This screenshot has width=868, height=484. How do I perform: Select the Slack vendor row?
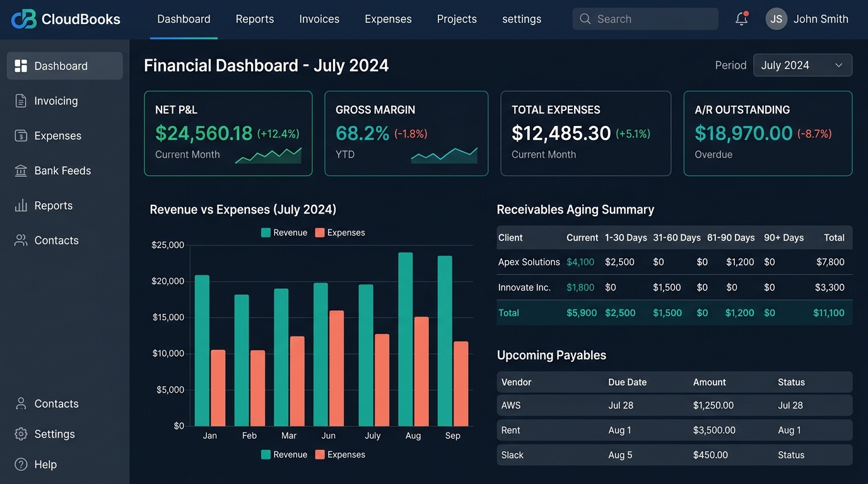(x=674, y=455)
